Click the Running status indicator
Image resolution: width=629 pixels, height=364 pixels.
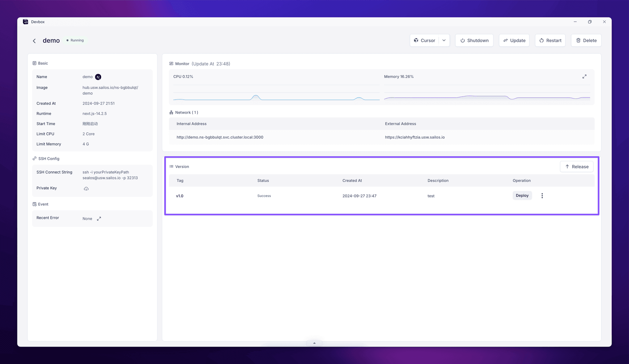[x=76, y=40]
